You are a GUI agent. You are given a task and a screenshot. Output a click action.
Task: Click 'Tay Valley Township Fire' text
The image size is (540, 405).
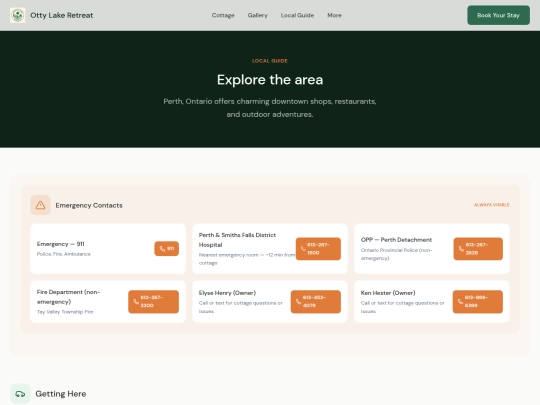[x=65, y=312]
